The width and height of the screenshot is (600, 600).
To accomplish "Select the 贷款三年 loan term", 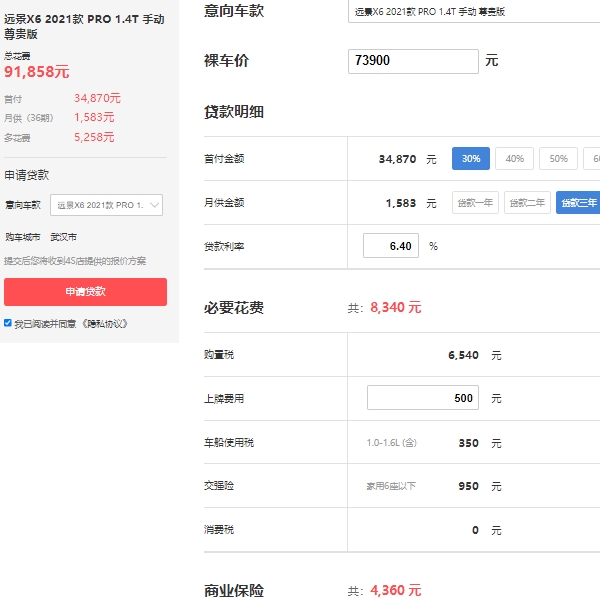I will [578, 203].
